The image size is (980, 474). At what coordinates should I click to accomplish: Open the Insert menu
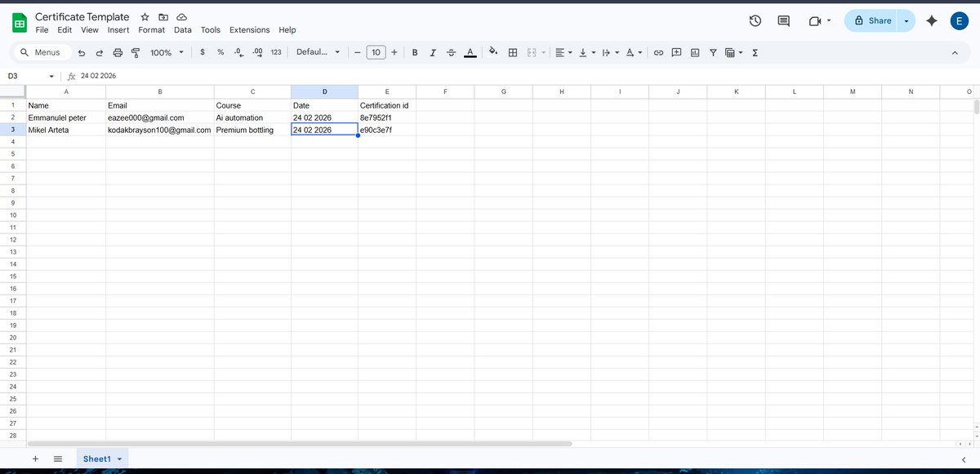118,30
